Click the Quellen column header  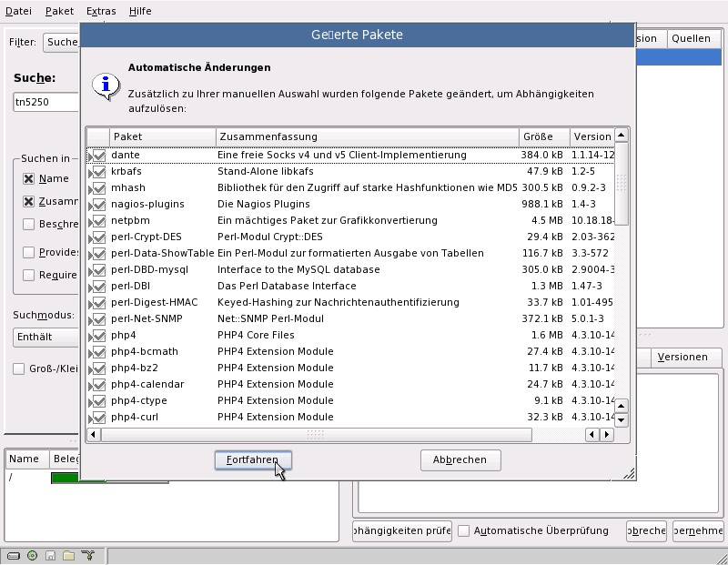click(694, 38)
